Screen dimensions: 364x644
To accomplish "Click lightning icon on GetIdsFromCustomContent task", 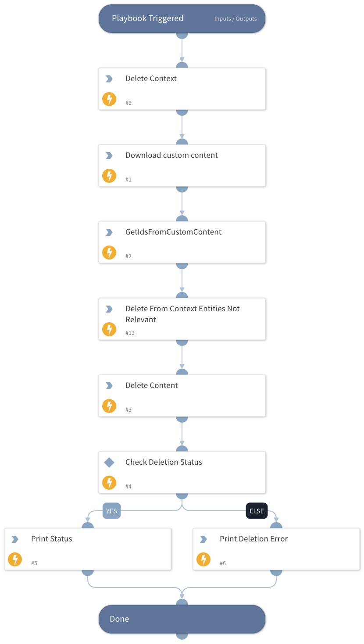I will [x=109, y=253].
